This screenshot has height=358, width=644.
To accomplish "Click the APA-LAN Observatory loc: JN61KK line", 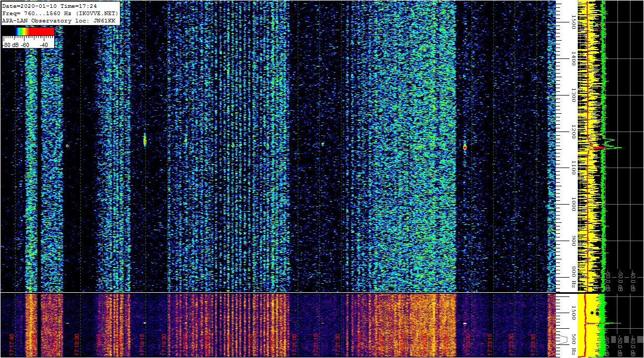I will pyautogui.click(x=58, y=20).
